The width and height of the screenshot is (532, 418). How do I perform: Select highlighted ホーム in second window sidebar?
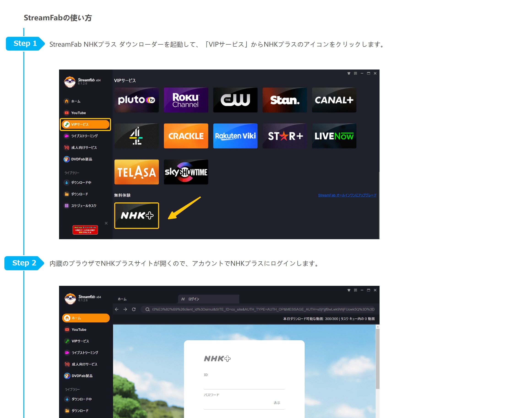point(86,318)
